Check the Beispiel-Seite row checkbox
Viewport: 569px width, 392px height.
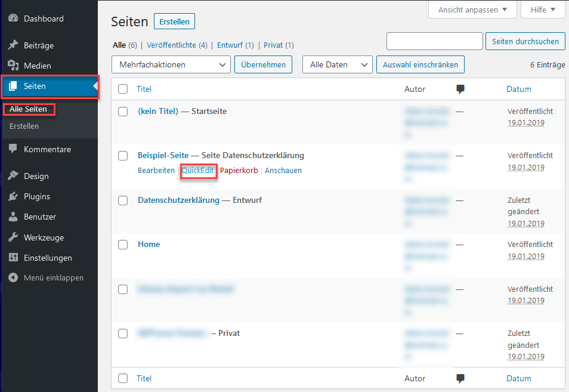[123, 156]
